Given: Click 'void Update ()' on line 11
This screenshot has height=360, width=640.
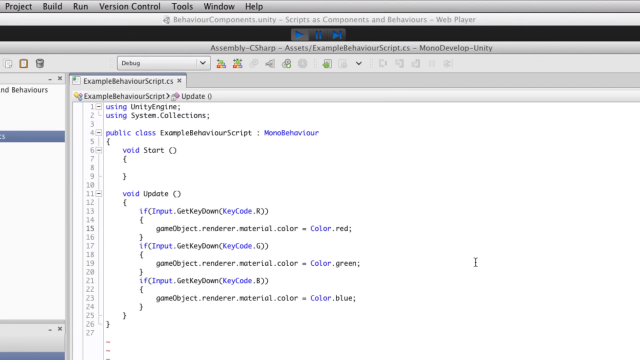Looking at the screenshot, I should coord(151,193).
